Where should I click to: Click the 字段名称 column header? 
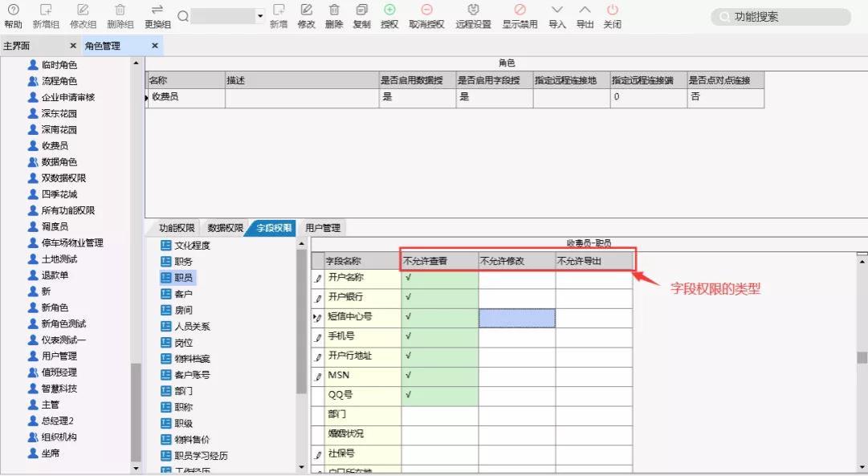point(363,261)
